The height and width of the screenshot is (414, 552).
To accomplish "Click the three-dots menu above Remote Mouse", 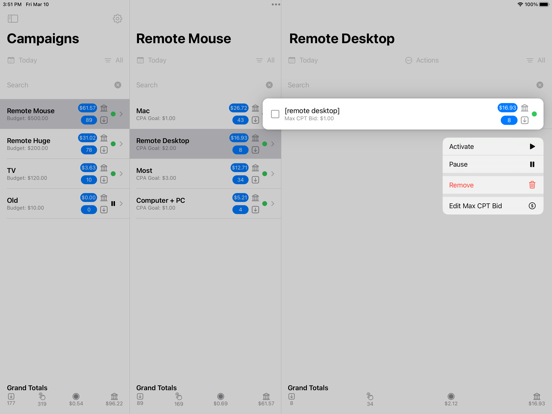I will [276, 5].
